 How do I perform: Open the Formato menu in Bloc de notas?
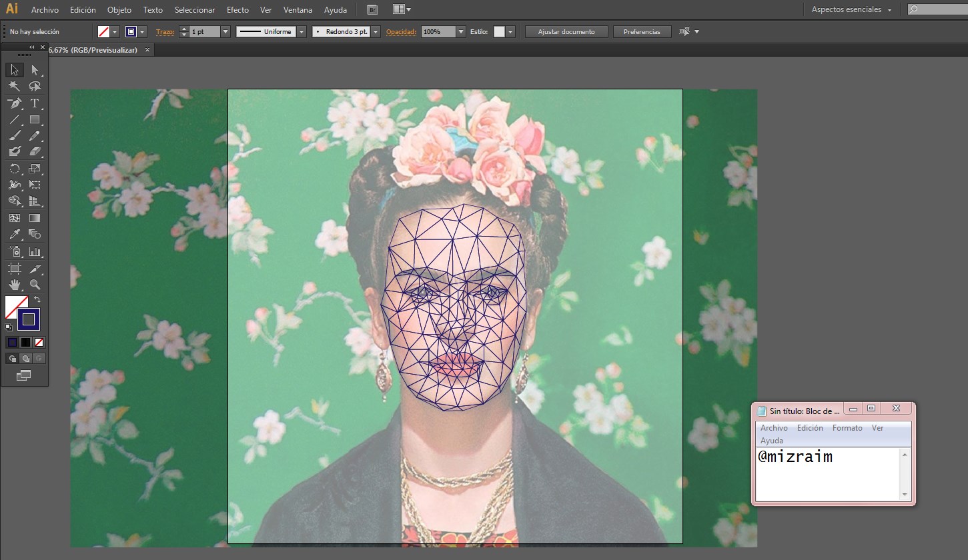(847, 428)
